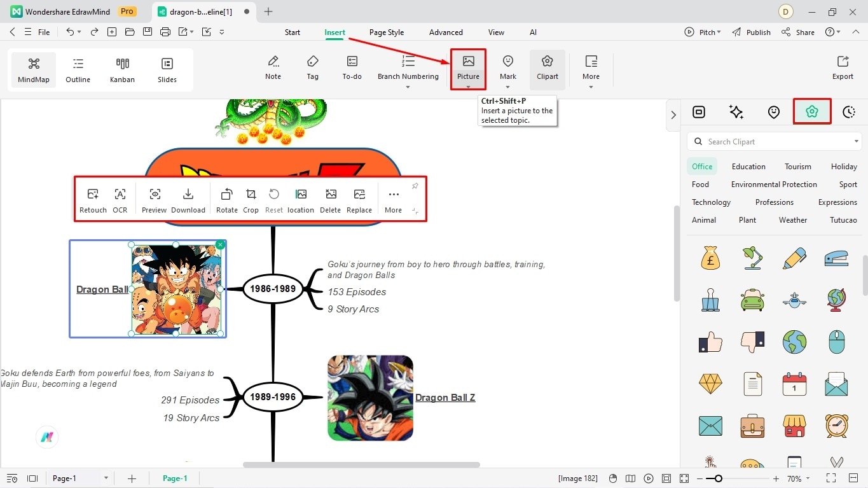Switch to Outline view mode
The width and height of the screenshot is (868, 488).
point(78,69)
